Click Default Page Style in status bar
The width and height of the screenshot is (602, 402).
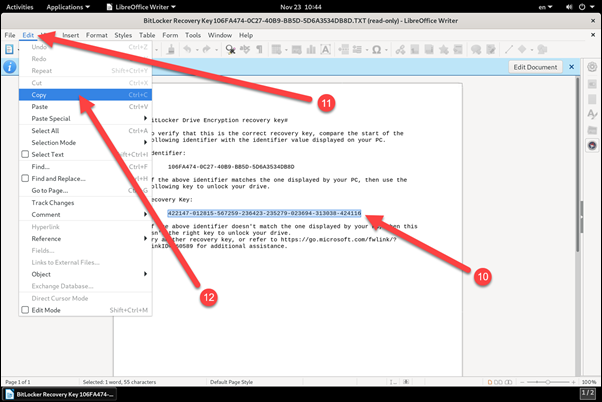231,382
